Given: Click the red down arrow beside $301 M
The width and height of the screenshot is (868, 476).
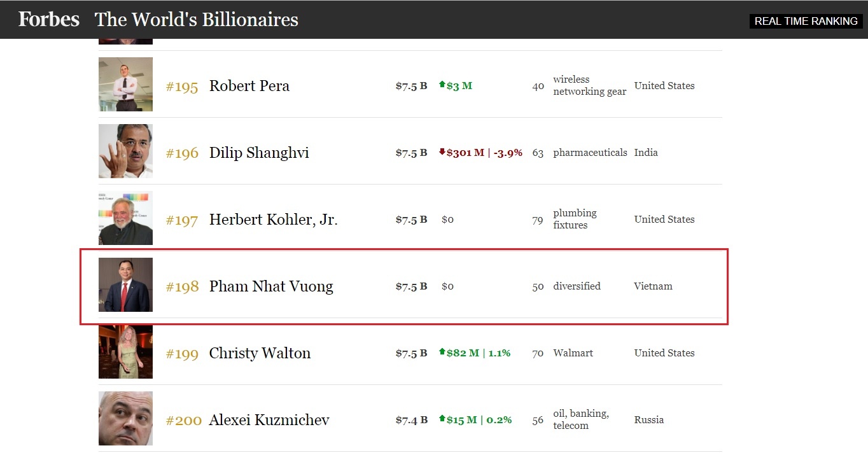Looking at the screenshot, I should point(442,152).
